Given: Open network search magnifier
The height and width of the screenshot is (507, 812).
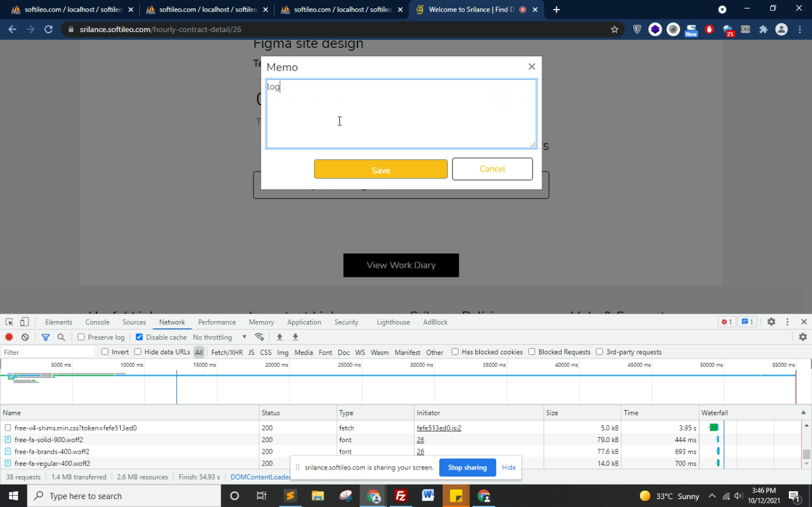Looking at the screenshot, I should click(61, 337).
